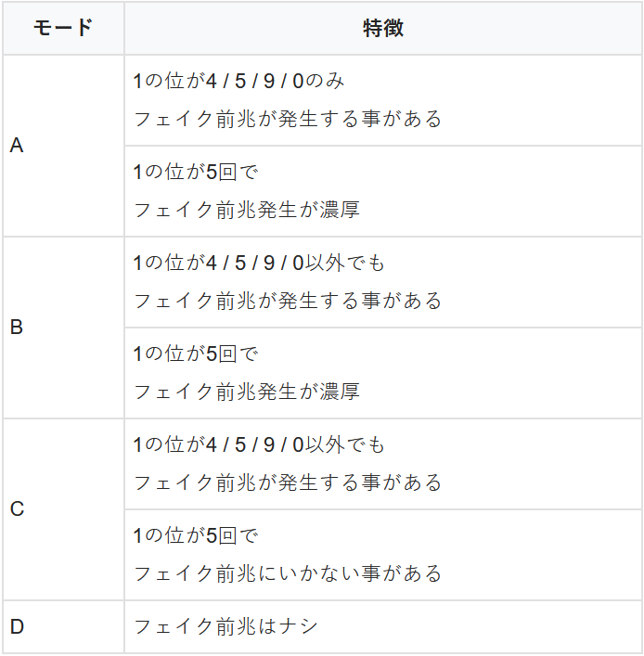
Task: Click フェイク前兆が発生する事がある text in mode B
Action: coord(288,301)
